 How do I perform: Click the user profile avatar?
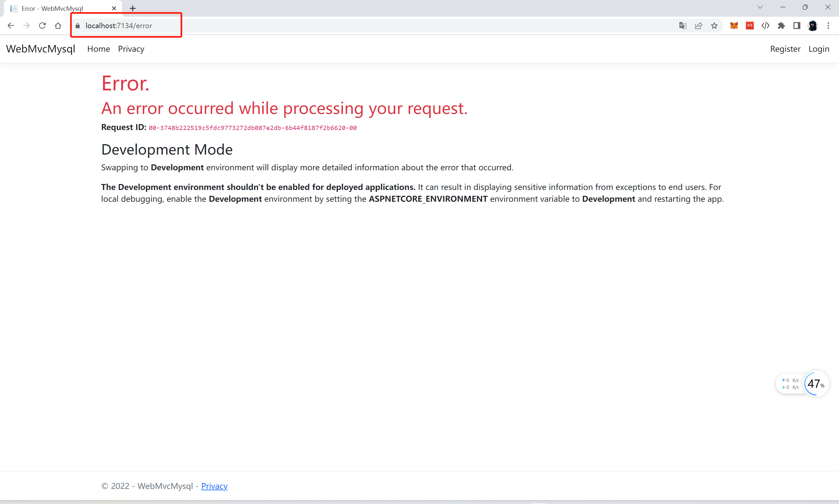coord(812,26)
